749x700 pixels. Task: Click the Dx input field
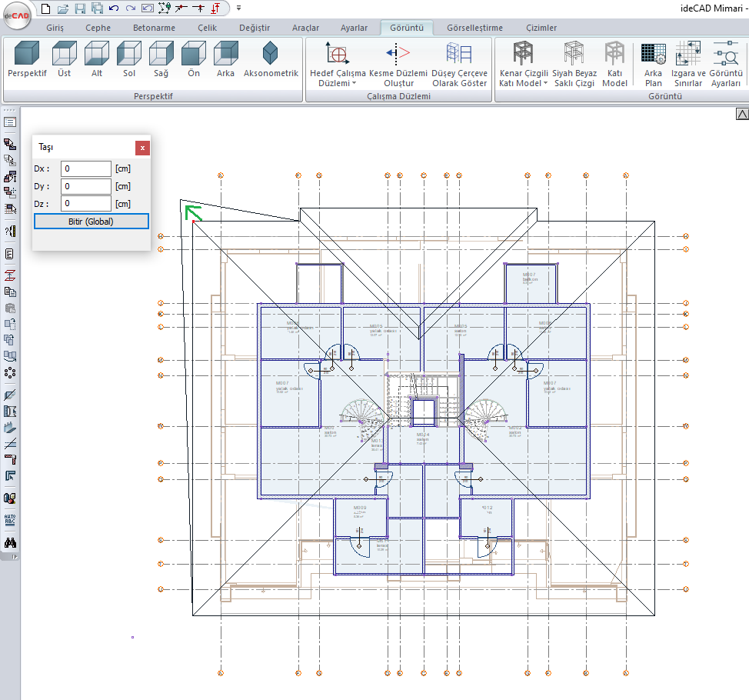click(x=86, y=168)
